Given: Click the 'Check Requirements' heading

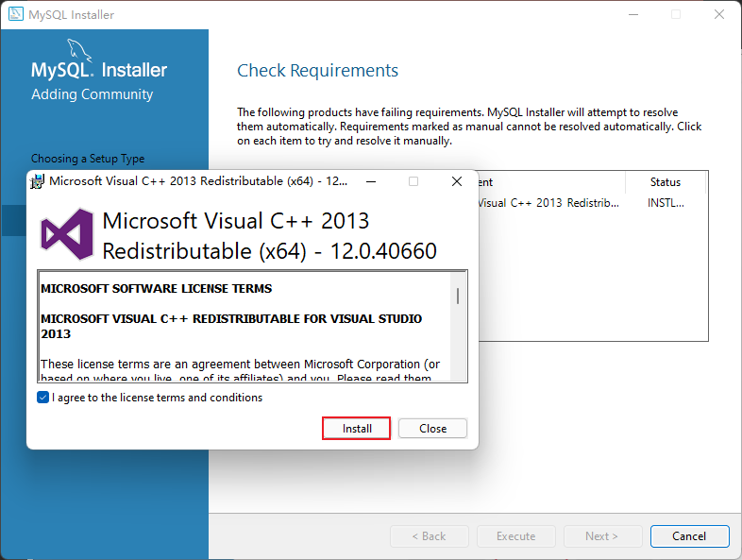Looking at the screenshot, I should [317, 71].
